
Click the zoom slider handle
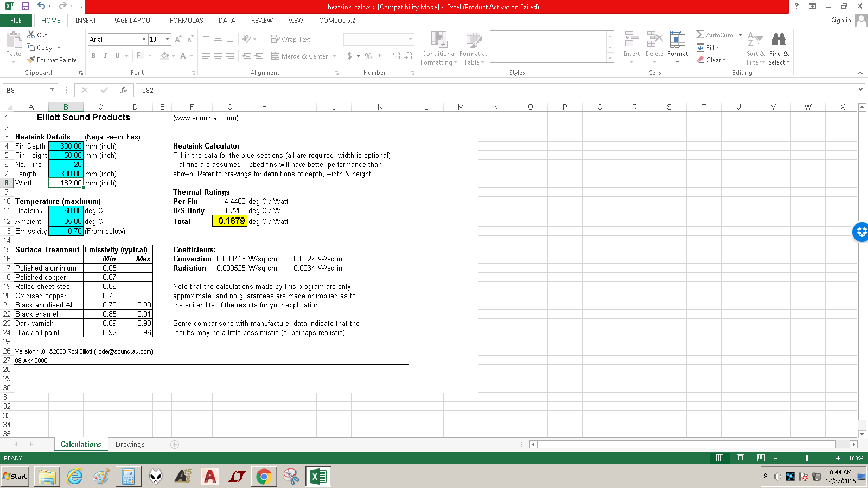pyautogui.click(x=807, y=458)
